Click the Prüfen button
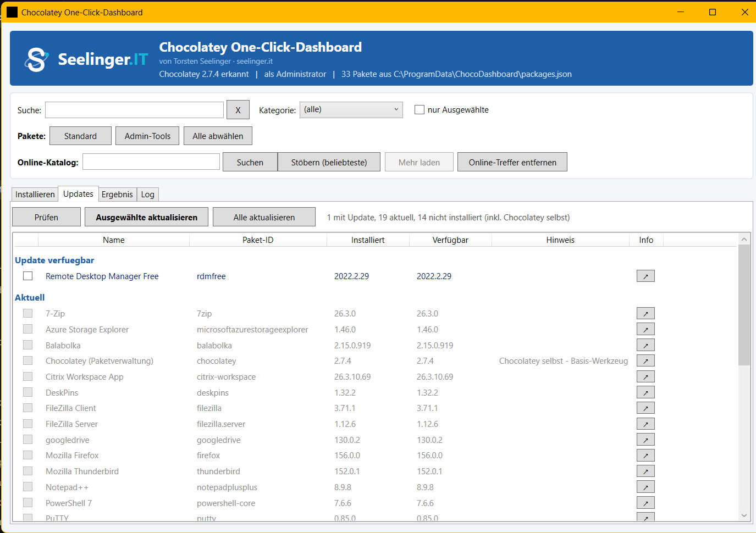Viewport: 756px width, 533px height. tap(46, 217)
